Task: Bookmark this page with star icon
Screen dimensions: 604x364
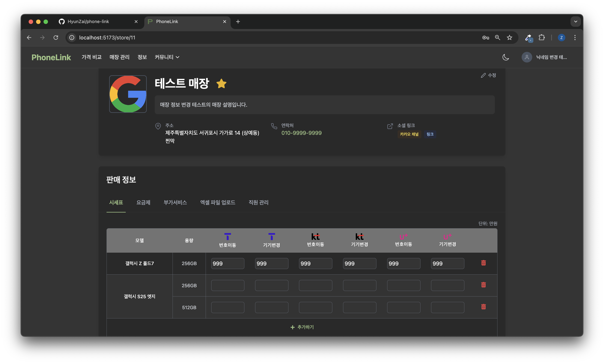Action: tap(509, 38)
